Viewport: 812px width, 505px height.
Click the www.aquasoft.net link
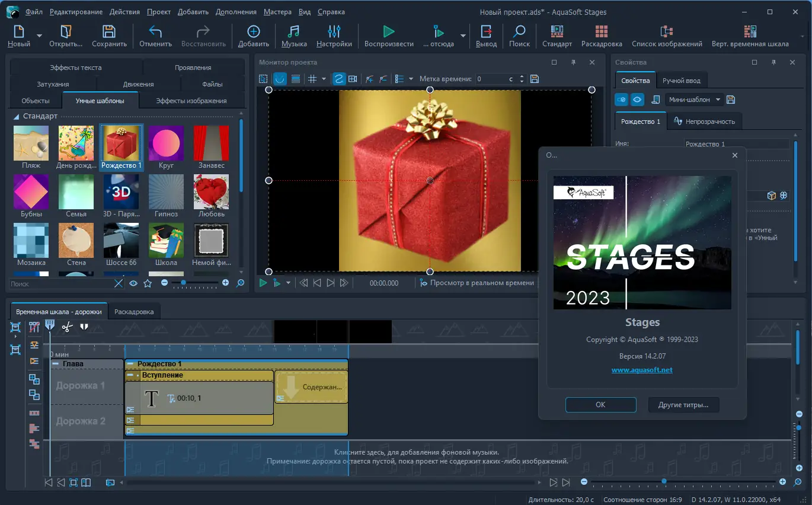pyautogui.click(x=642, y=369)
